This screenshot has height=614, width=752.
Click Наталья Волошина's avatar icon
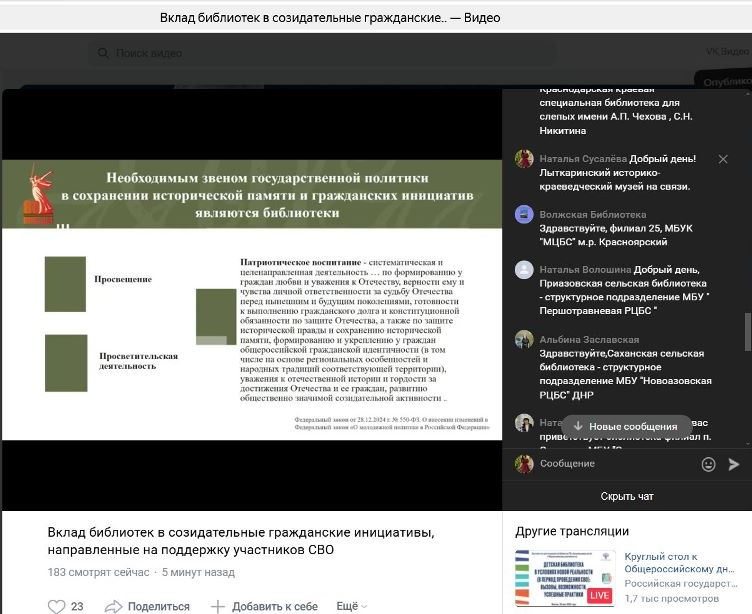pos(524,270)
